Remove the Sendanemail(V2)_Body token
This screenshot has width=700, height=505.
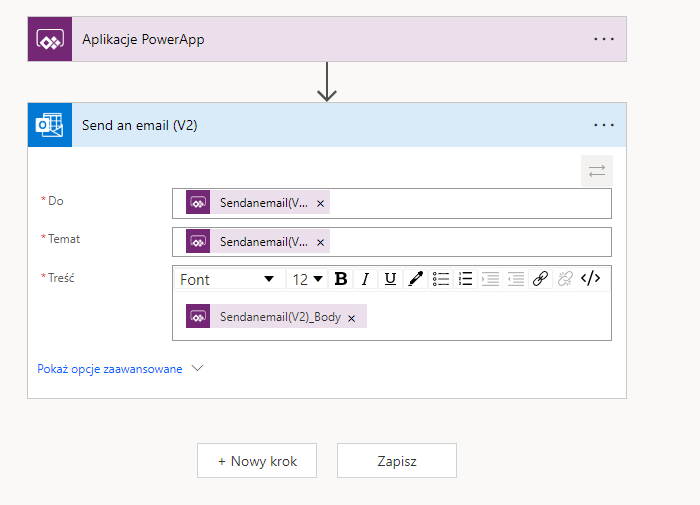pyautogui.click(x=351, y=317)
